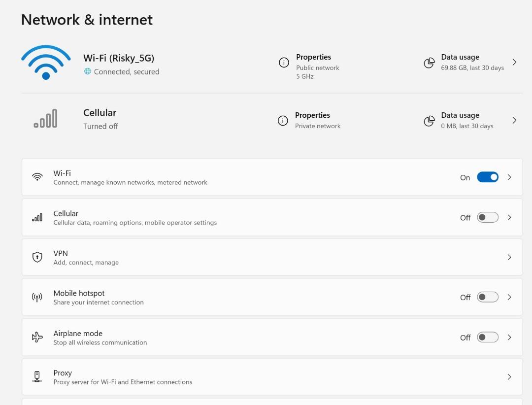Open Cellular Properties link

[312, 115]
